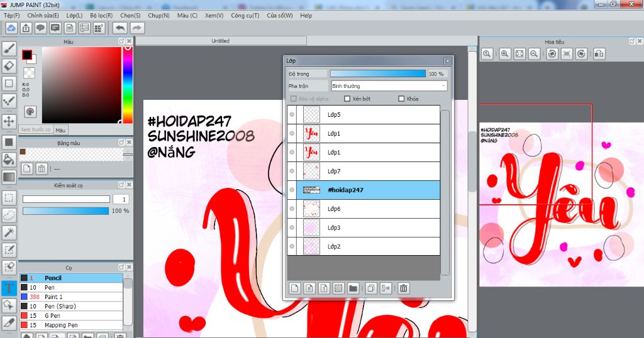Screen dimensions: 644x338
Task: Click the brush opacity 100% slider
Action: click(x=65, y=211)
